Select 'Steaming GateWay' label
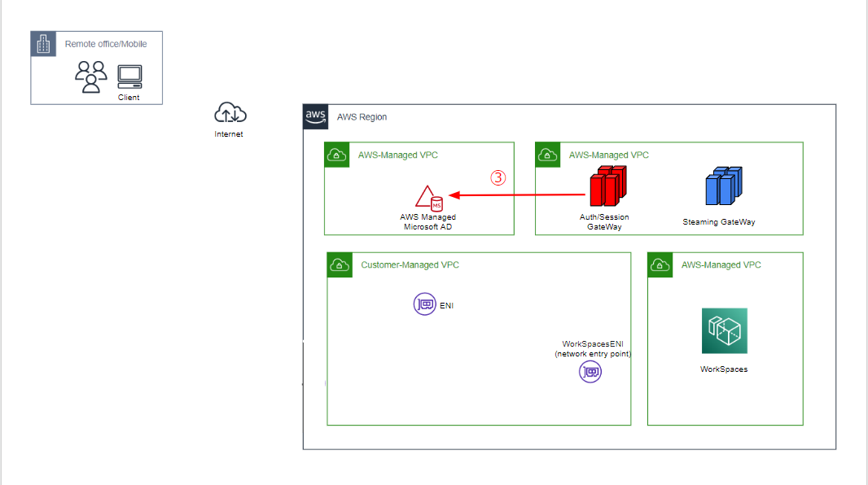This screenshot has width=868, height=485. (x=718, y=222)
